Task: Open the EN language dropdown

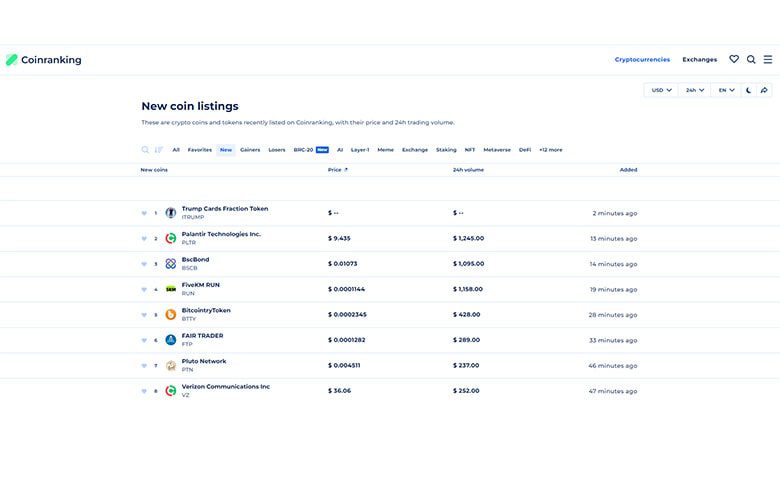Action: point(726,90)
